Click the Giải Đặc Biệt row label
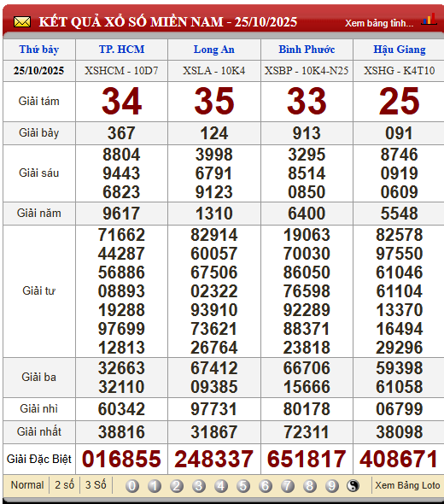The width and height of the screenshot is (444, 504). pos(39,459)
